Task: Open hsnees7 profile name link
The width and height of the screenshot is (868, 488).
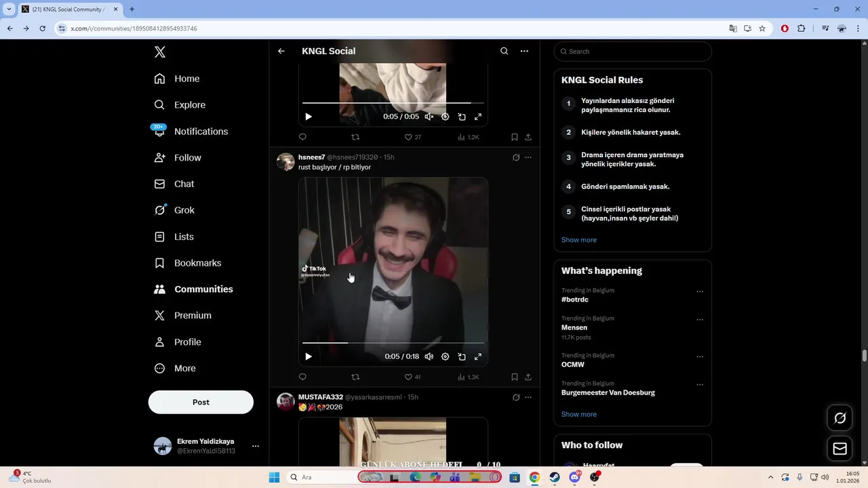Action: [x=311, y=157]
